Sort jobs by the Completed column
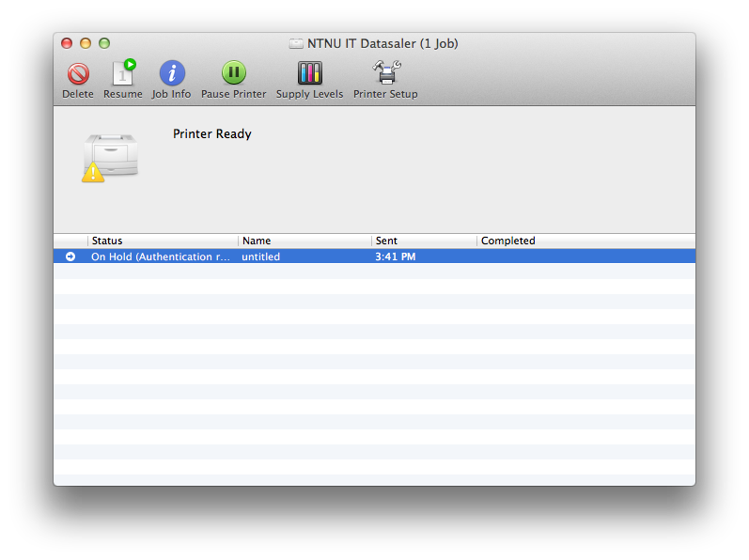 pos(586,241)
